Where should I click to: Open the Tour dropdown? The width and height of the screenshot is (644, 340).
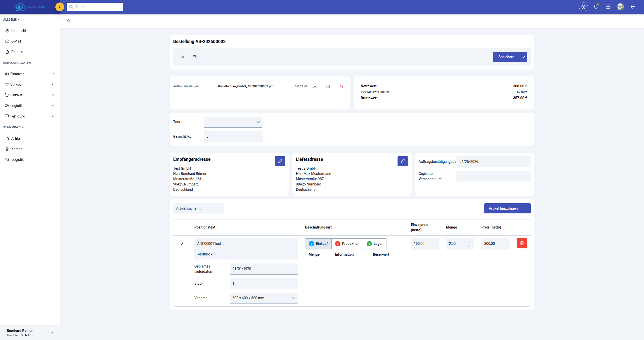(x=233, y=122)
